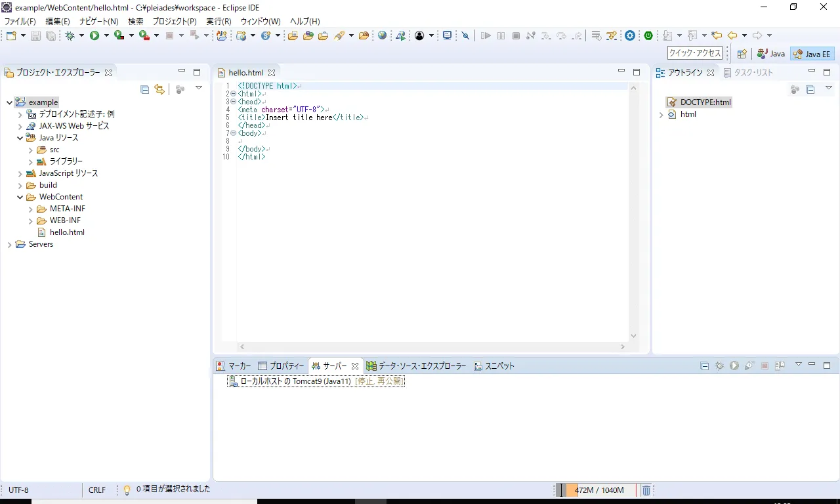840x504 pixels.
Task: Collapse all in Outline view
Action: point(810,89)
